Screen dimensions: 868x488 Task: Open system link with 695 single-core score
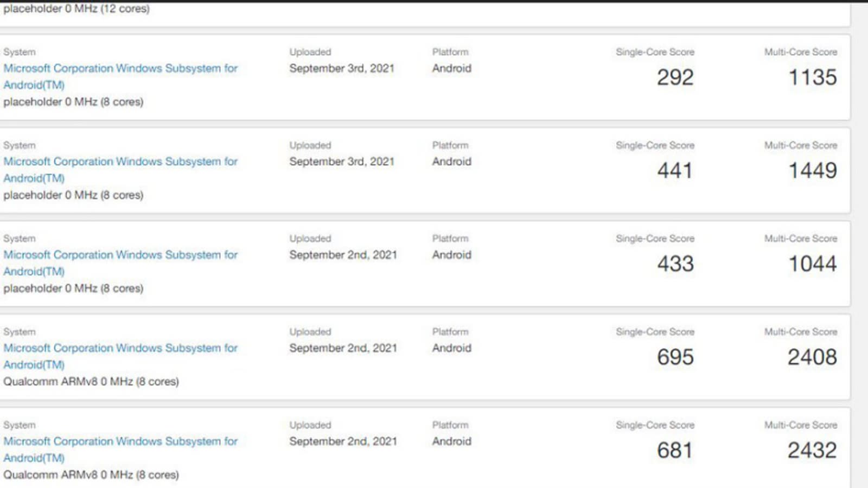120,349
